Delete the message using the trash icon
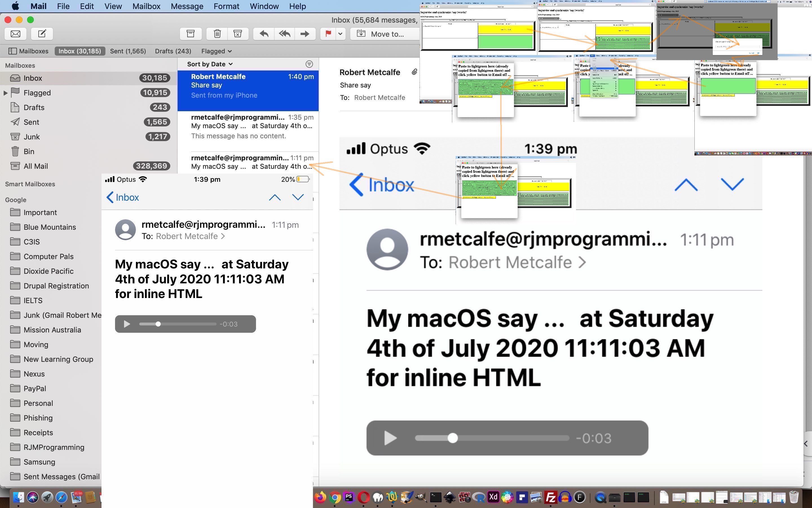812x508 pixels. pyautogui.click(x=217, y=34)
